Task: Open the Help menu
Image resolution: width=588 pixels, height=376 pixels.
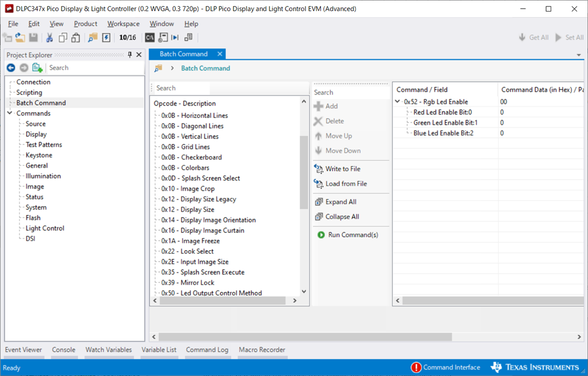Action: point(191,24)
